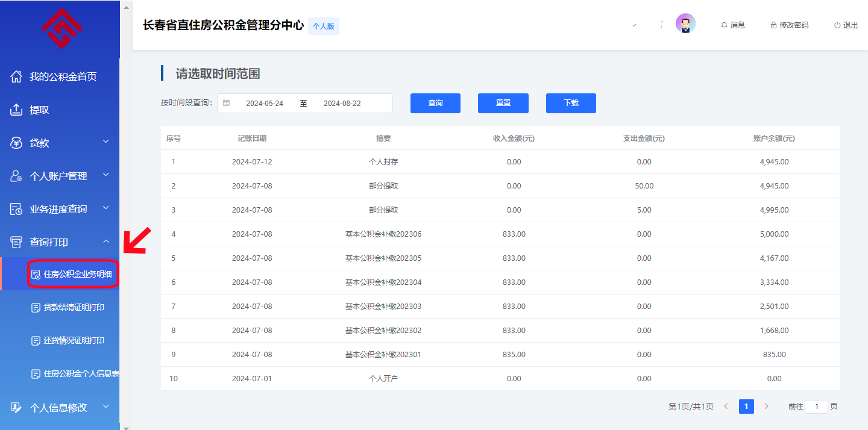
Task: Click the lock icon for 修改密码
Action: [x=773, y=25]
